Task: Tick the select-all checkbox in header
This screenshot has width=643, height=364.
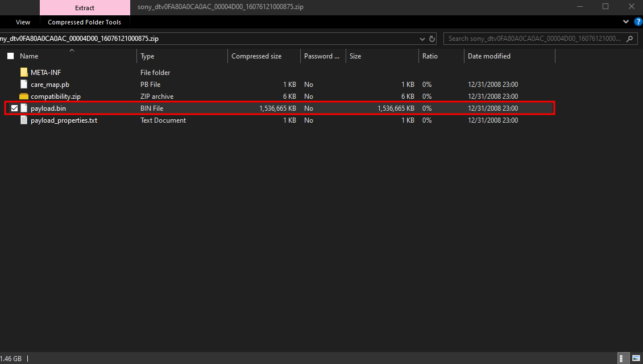Action: coord(11,56)
